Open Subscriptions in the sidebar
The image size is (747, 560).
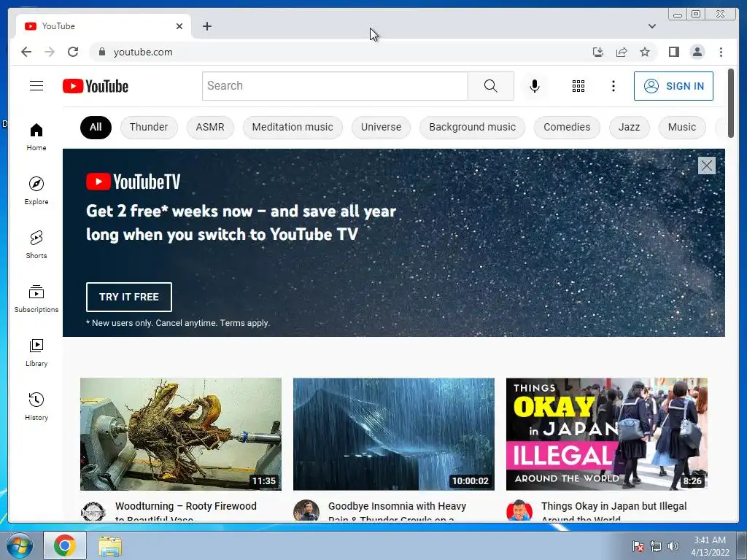(36, 298)
